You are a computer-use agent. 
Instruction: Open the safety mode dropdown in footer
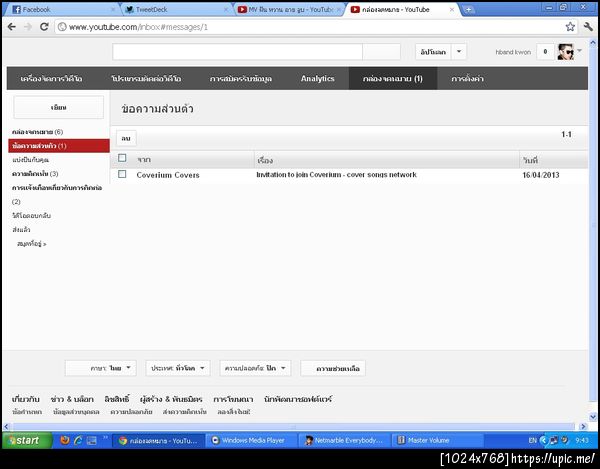(255, 368)
